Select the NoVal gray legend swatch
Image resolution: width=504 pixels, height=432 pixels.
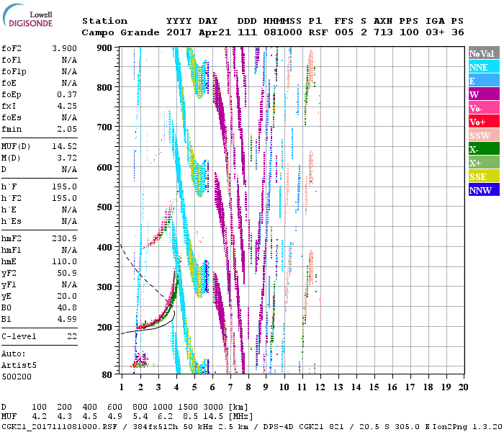point(484,53)
